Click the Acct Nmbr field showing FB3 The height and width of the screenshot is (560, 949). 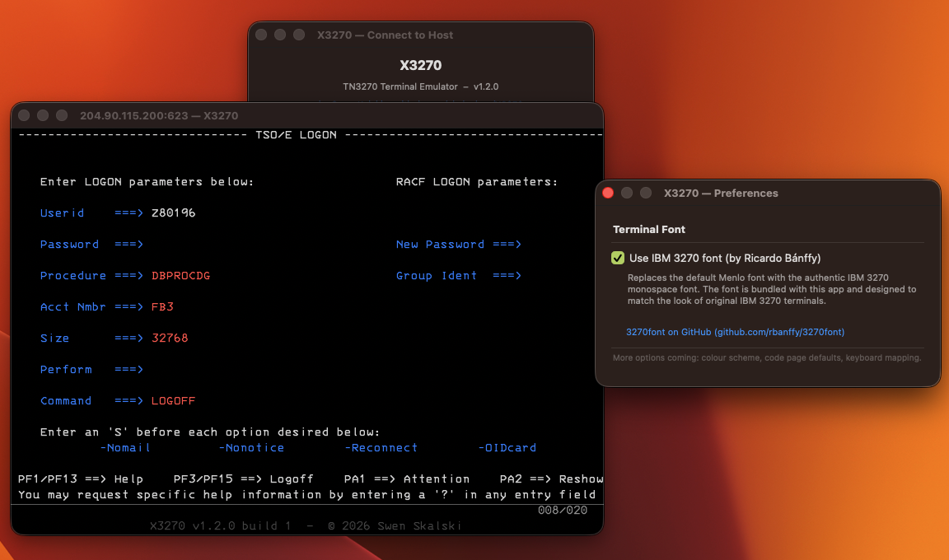(x=162, y=307)
